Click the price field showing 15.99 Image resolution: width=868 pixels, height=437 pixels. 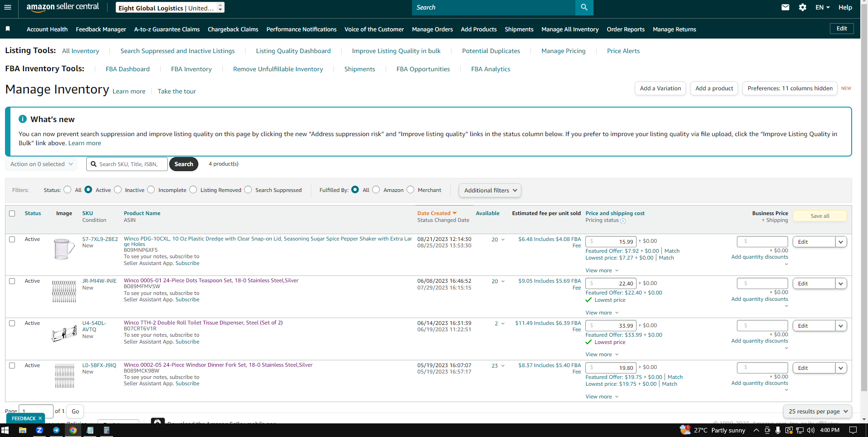(611, 242)
